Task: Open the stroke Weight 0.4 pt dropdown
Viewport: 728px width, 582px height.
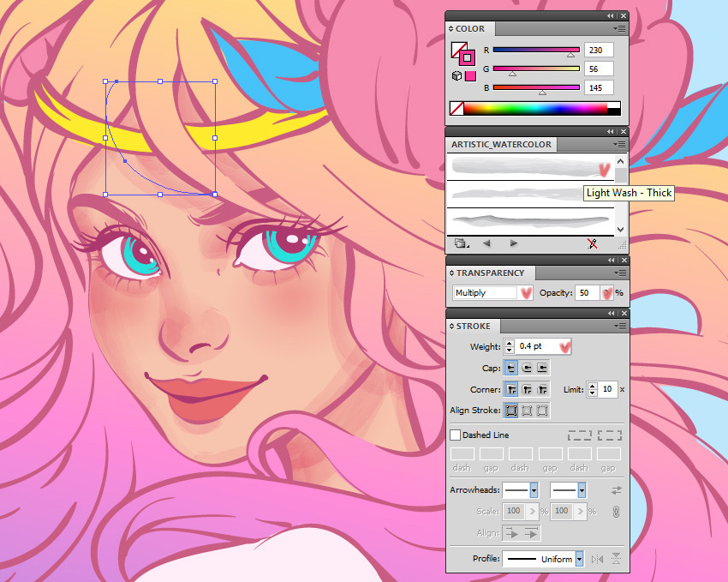Action: pyautogui.click(x=565, y=346)
